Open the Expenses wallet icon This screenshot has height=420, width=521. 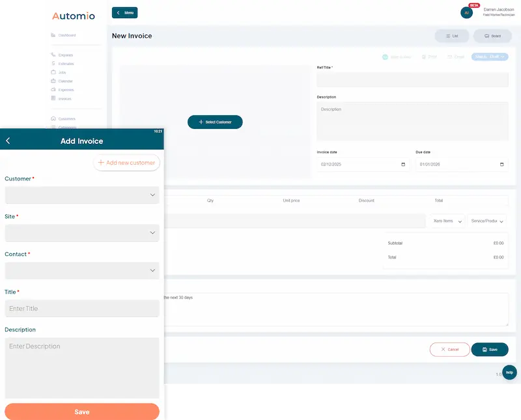click(x=53, y=89)
